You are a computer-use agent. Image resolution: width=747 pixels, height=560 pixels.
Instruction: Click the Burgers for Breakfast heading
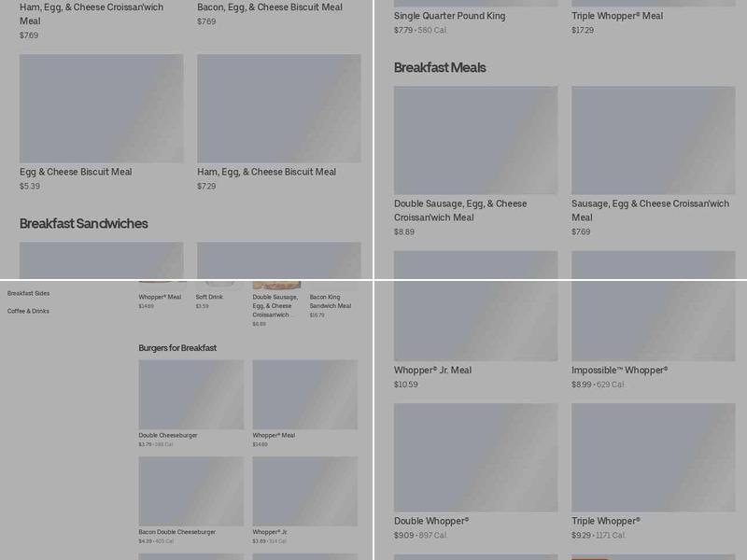(x=177, y=348)
